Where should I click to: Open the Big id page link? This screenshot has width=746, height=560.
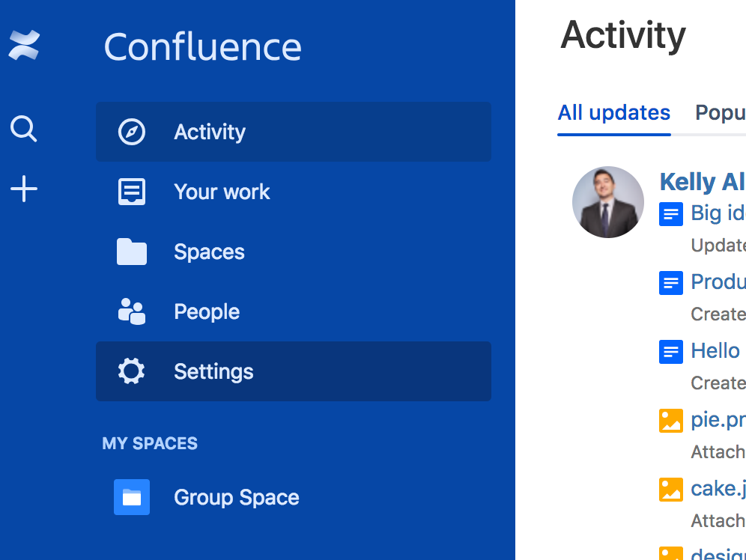click(718, 213)
